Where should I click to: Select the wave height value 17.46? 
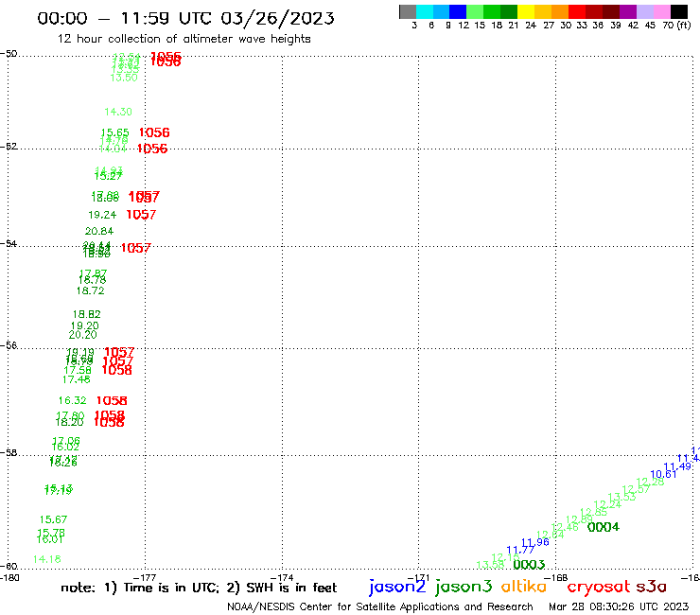pos(77,380)
